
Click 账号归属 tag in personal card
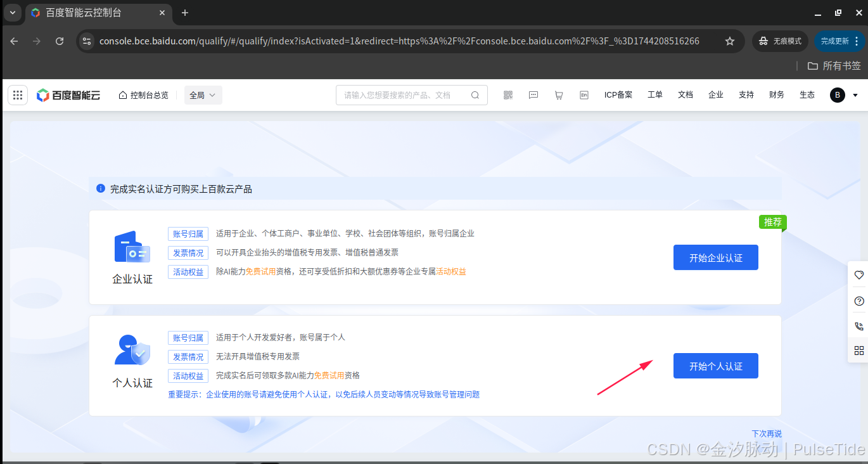point(188,338)
